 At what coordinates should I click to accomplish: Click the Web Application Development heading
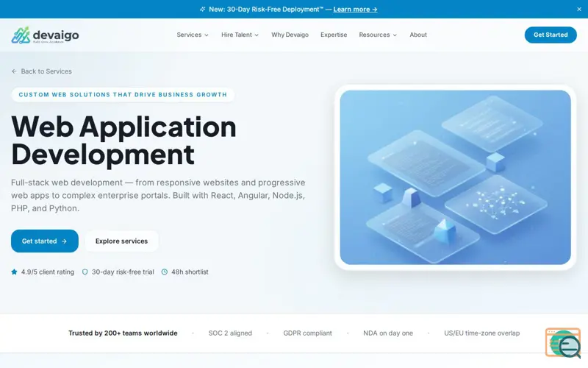pyautogui.click(x=123, y=140)
